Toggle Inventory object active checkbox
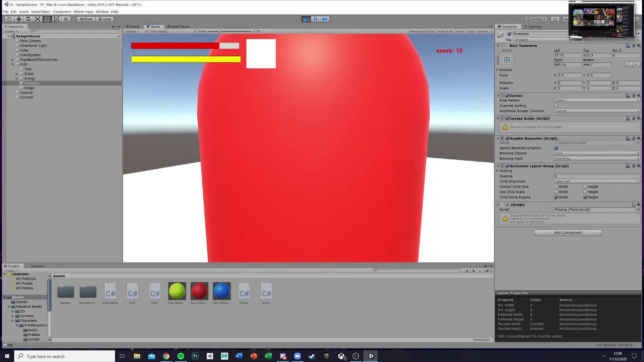The image size is (644, 362). tap(509, 34)
